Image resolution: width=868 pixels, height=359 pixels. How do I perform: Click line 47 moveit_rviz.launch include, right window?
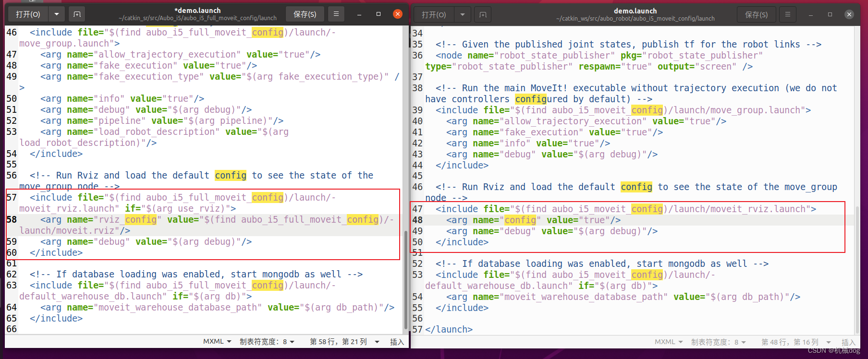(x=626, y=209)
